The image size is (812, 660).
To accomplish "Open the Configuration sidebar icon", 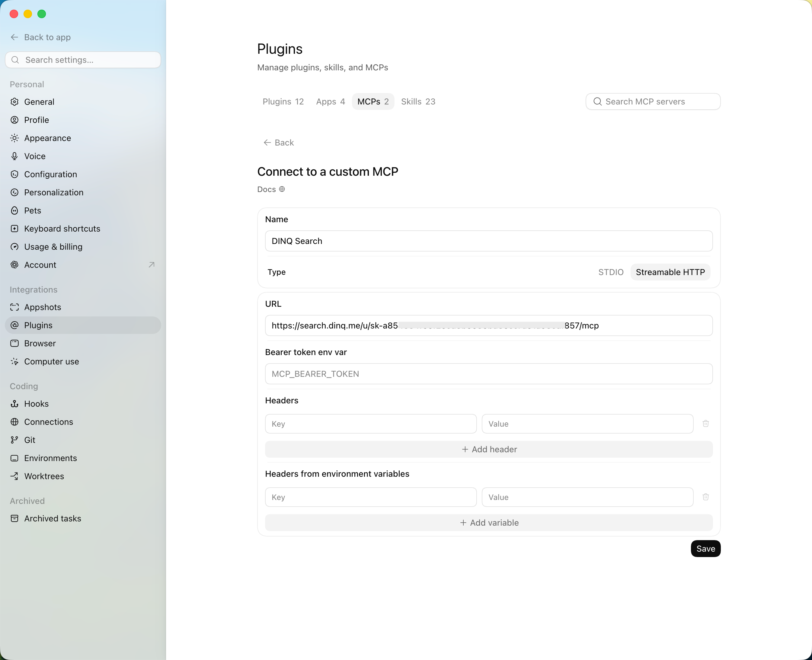I will 14,175.
